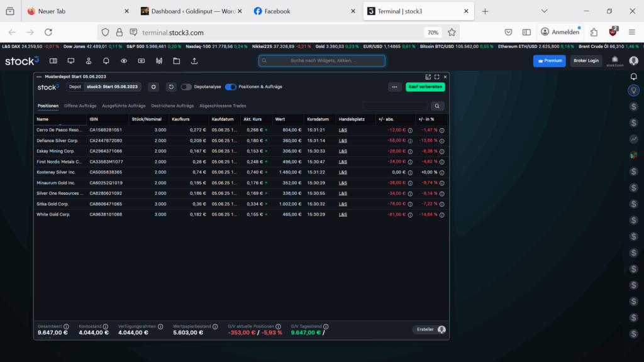644x362 pixels.
Task: Open the desktop monitor icon in stock3 toolbar
Action: click(70, 61)
